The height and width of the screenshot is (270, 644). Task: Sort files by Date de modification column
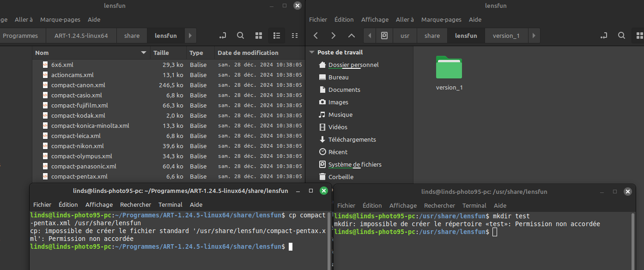(x=248, y=53)
